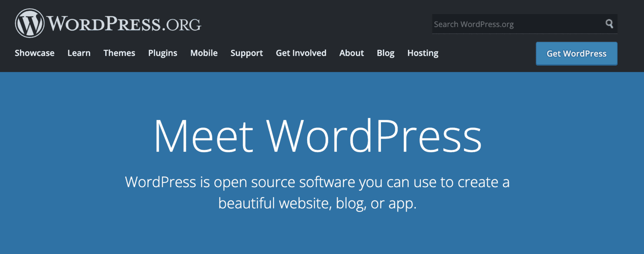644x254 pixels.
Task: Click the "beautiful website, blog, or app" line
Action: (x=317, y=203)
